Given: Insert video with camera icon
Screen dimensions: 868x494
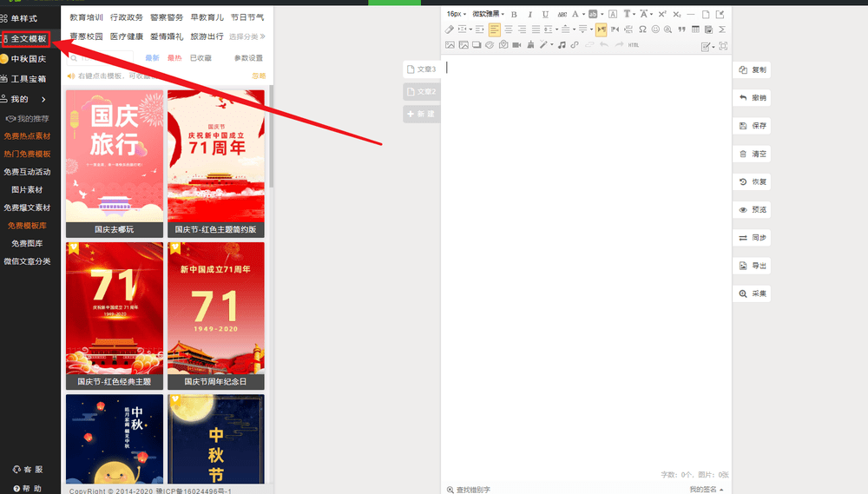Looking at the screenshot, I should pyautogui.click(x=516, y=45).
